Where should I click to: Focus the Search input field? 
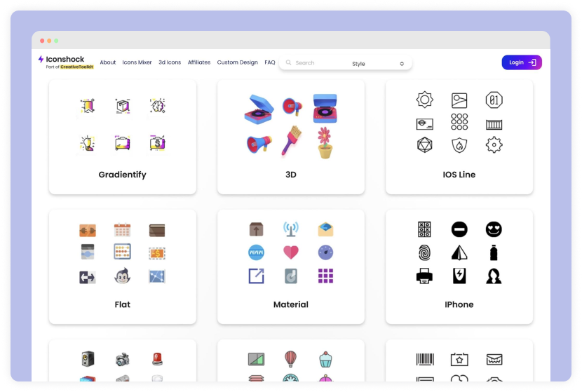click(x=316, y=62)
